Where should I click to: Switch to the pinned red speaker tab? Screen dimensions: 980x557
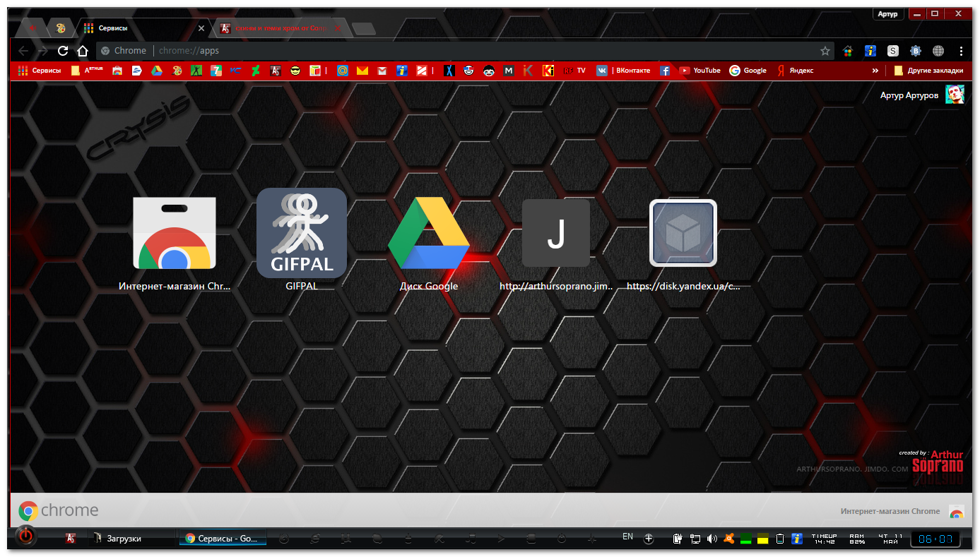click(32, 29)
